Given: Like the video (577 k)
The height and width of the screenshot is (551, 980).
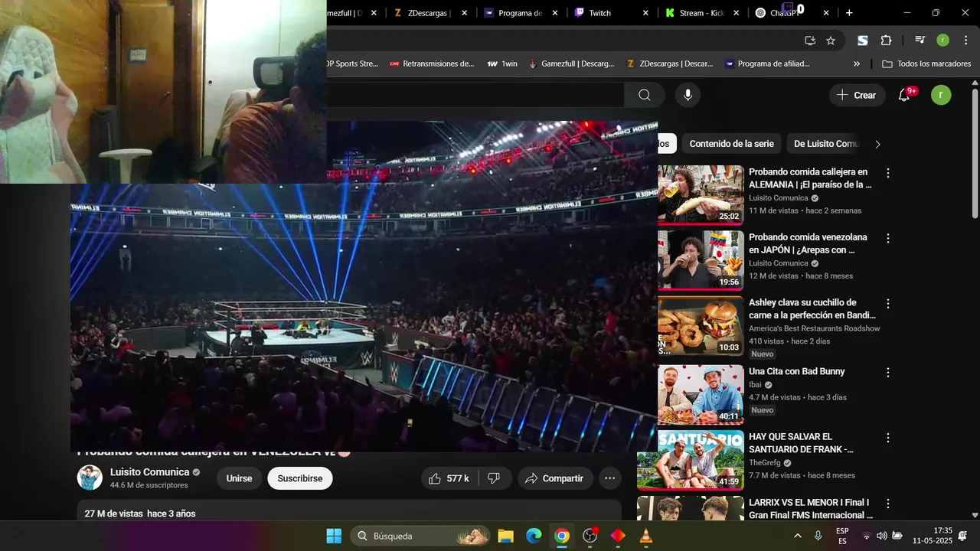Looking at the screenshot, I should click(449, 478).
